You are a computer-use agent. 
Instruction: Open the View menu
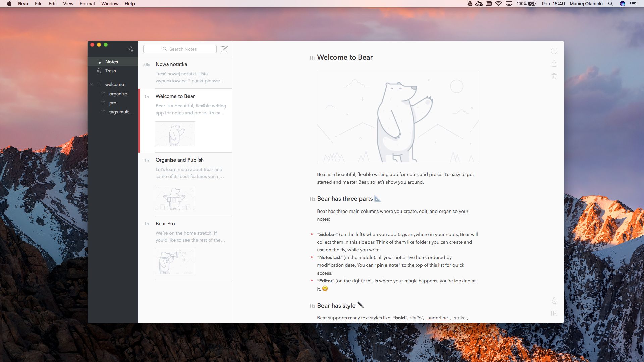point(68,4)
